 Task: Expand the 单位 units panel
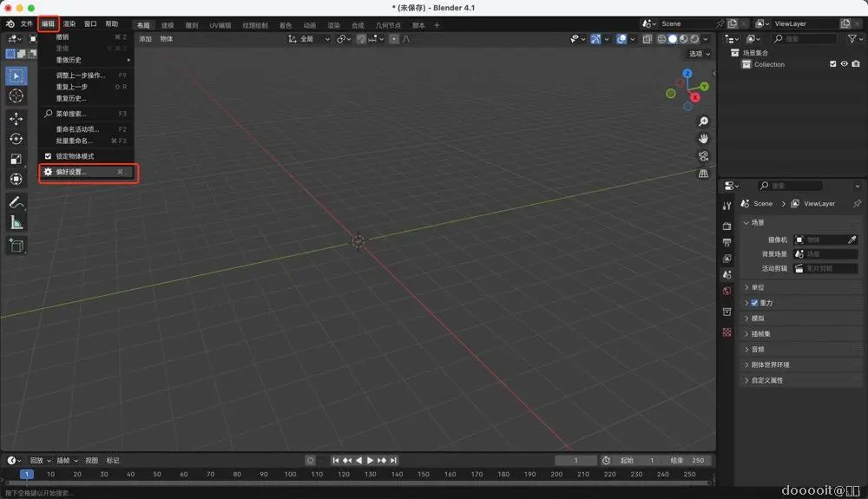click(x=758, y=287)
